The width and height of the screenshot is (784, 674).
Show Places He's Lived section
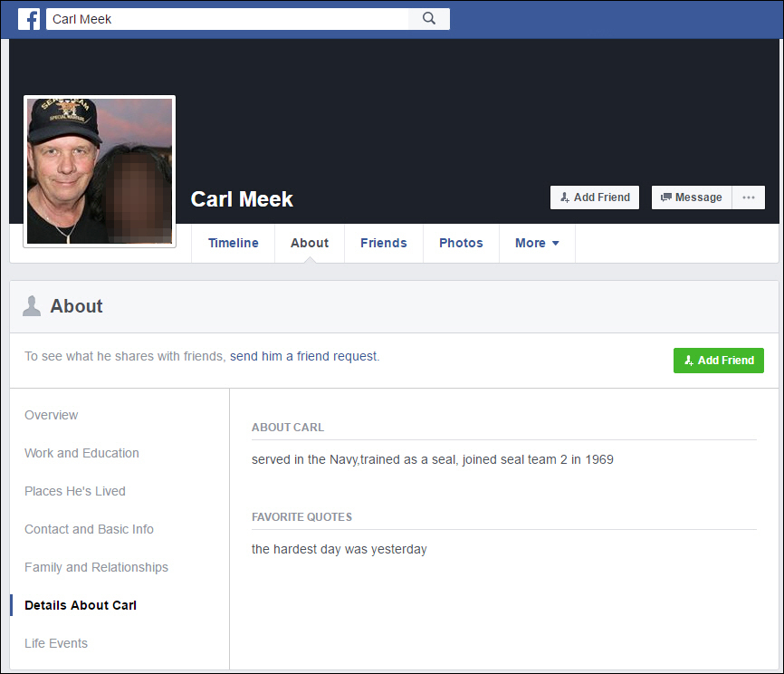pyautogui.click(x=75, y=491)
